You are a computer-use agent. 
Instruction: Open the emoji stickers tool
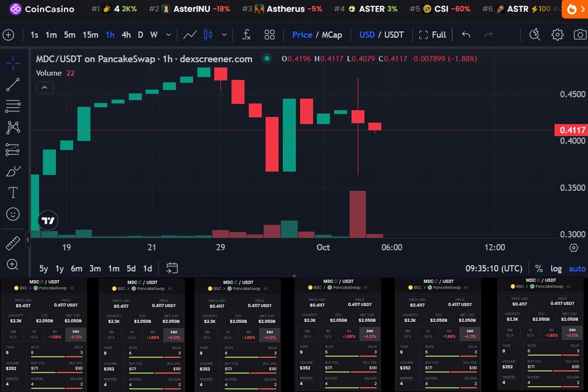(13, 213)
